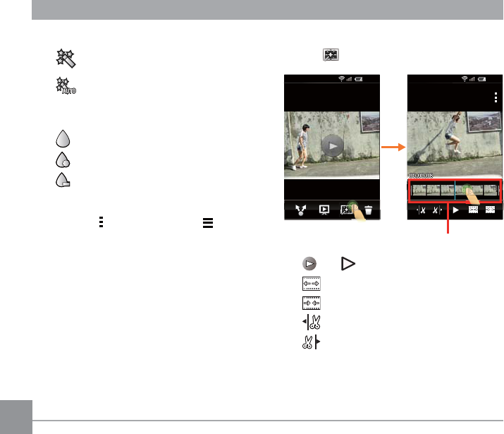This screenshot has width=504, height=434.
Task: Click the shrink timeline inward-arrows icon
Action: coord(311,303)
